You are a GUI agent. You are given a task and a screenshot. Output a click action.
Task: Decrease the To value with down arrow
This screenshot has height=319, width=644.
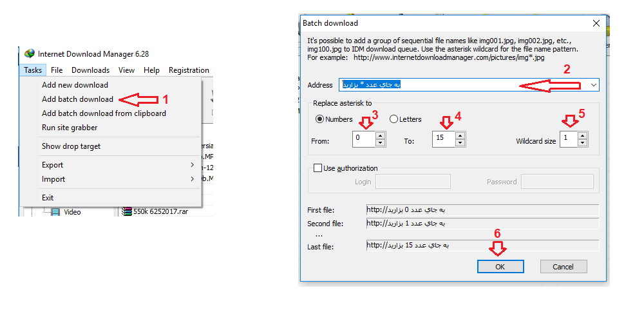pos(460,142)
